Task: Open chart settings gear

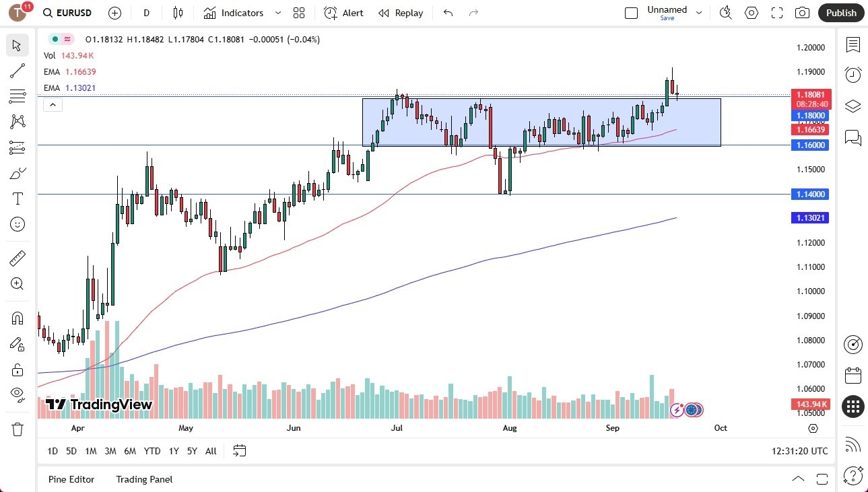Action: pyautogui.click(x=751, y=12)
